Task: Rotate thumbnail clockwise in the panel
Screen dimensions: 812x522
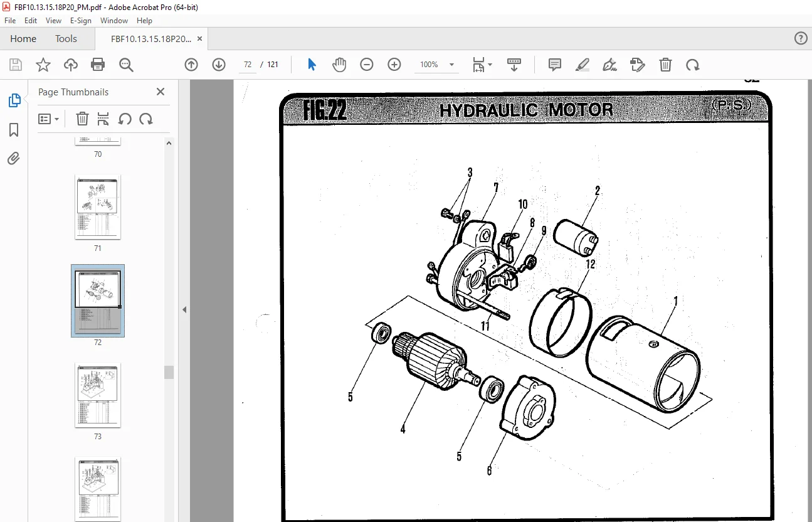Action: pos(146,119)
